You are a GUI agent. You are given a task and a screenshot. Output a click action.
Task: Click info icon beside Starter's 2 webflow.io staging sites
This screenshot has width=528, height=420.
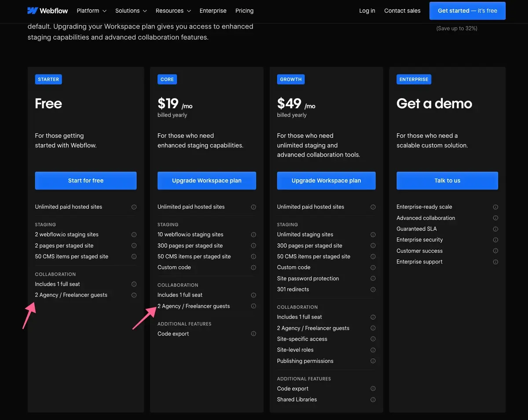pos(134,235)
